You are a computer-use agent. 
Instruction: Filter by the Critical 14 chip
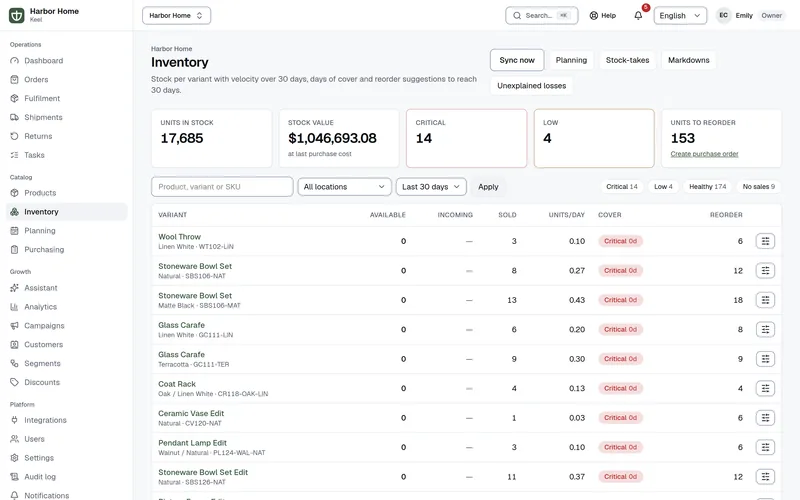click(x=621, y=187)
